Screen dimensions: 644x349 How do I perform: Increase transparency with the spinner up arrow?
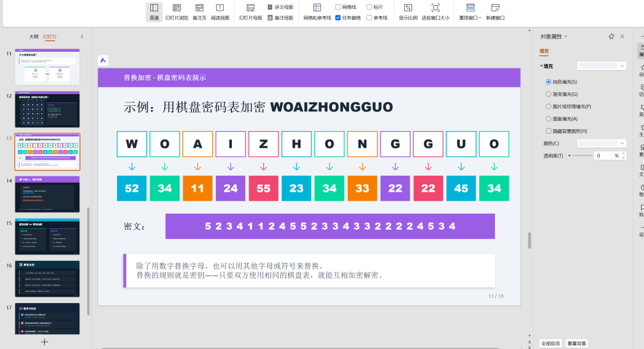[624, 154]
